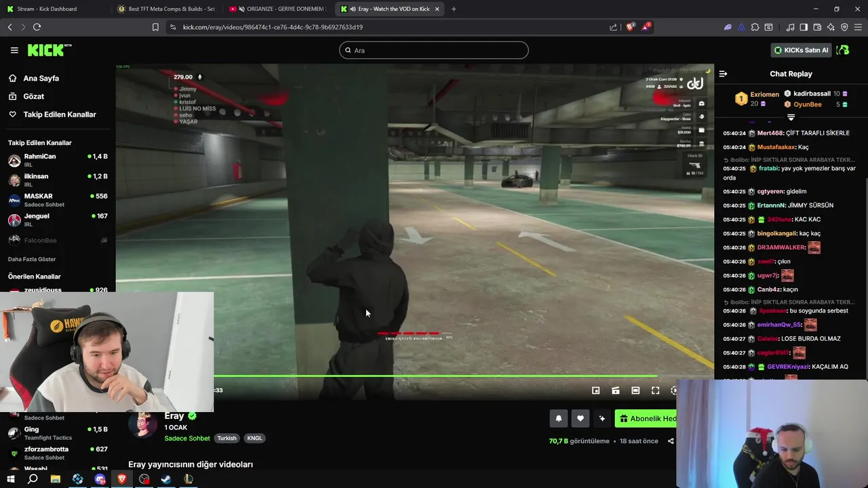
Task: Switch to the ORGANIZE - GERIYE DONEMEM tab
Action: point(278,9)
